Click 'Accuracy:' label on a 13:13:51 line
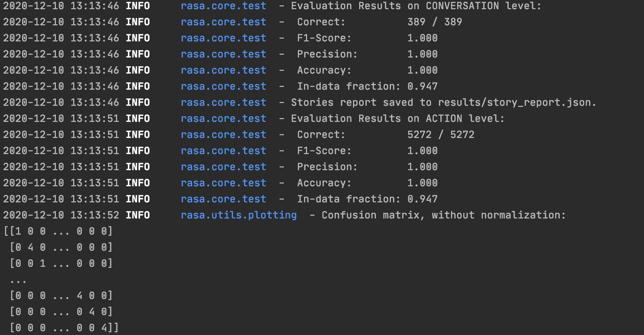644x335 pixels. (x=324, y=183)
